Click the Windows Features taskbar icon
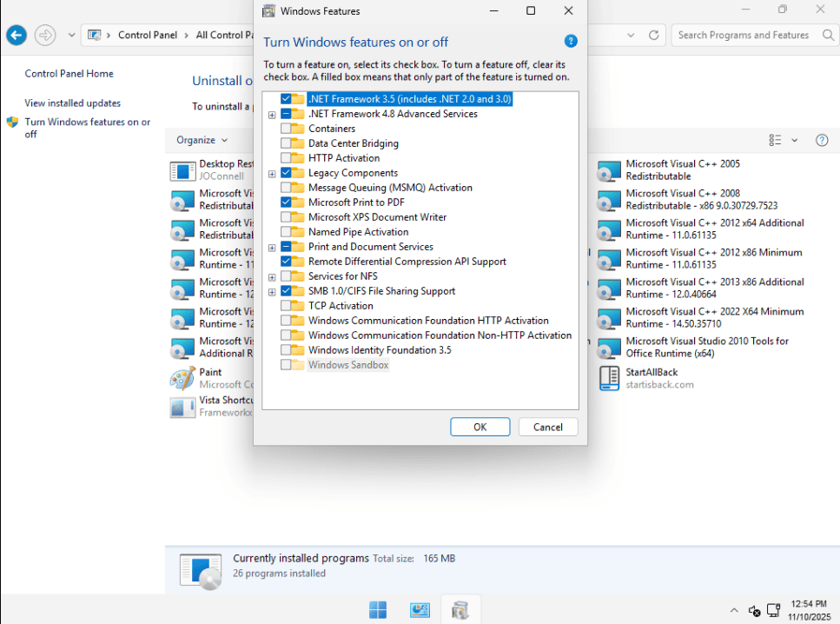840x624 pixels. tap(460, 609)
